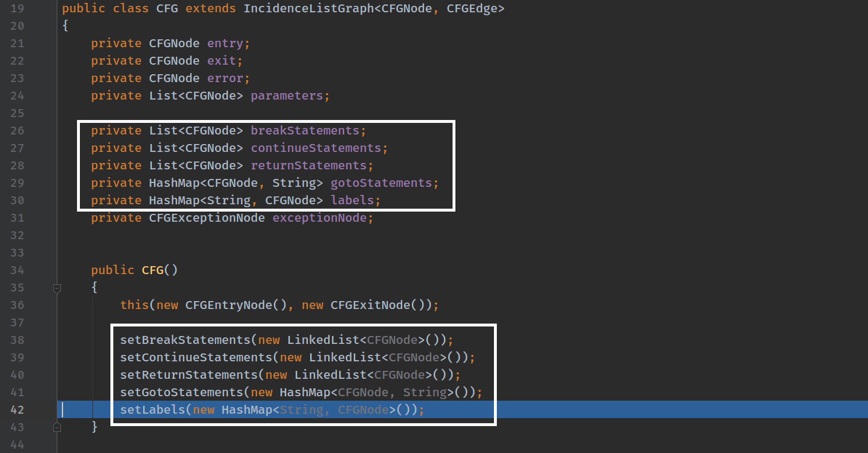Click the returnStatements field name
This screenshot has height=453, width=868.
point(309,165)
